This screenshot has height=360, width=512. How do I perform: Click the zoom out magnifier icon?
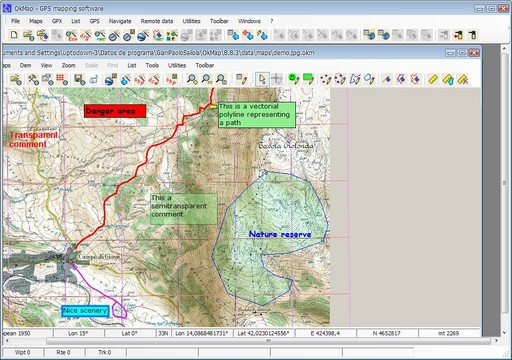206,79
